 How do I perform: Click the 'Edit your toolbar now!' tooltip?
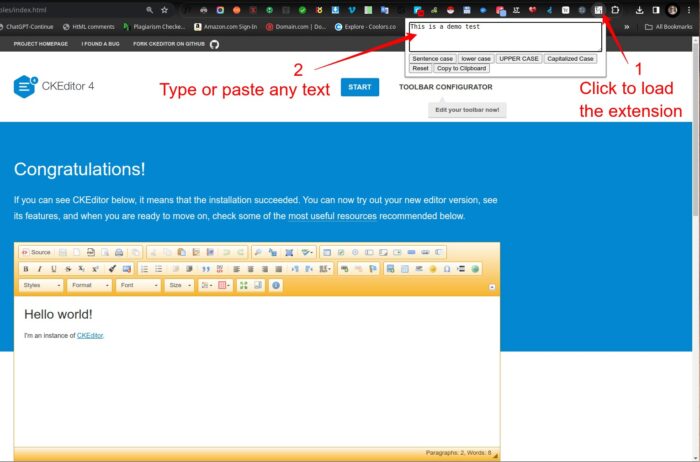pyautogui.click(x=467, y=110)
